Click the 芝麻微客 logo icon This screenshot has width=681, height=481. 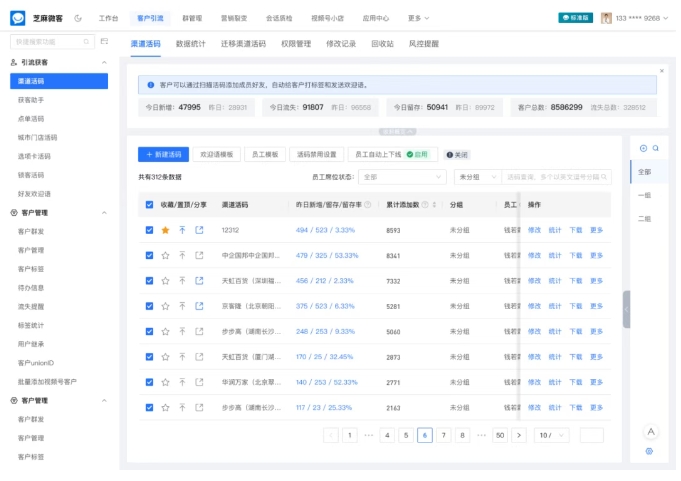coord(18,18)
